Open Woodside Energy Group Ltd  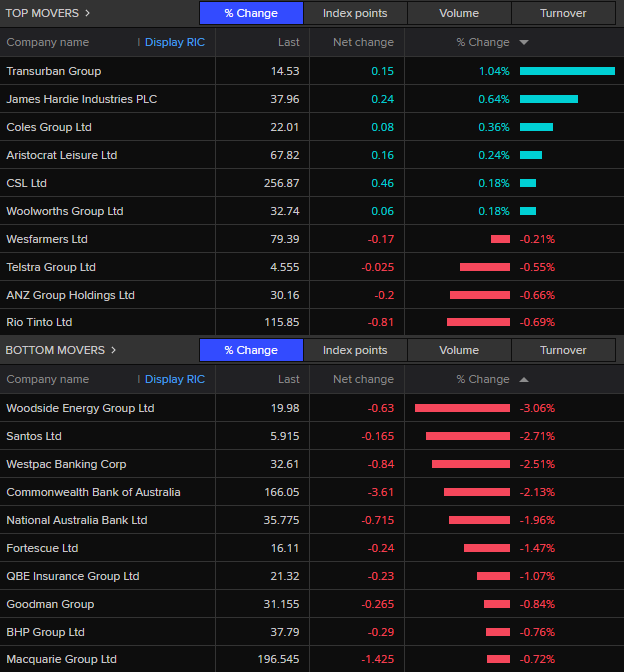80,408
